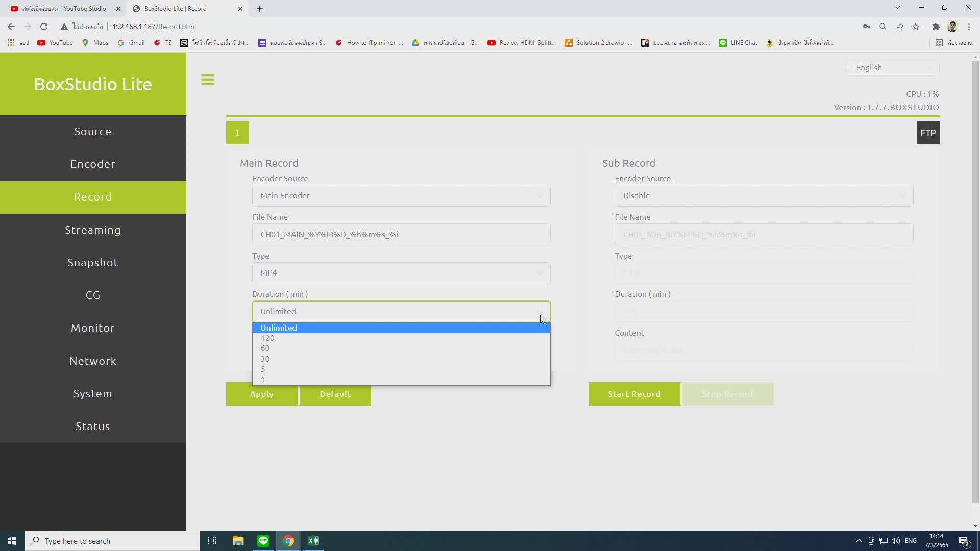
Task: Choose Unlimited in duration list
Action: click(x=401, y=328)
